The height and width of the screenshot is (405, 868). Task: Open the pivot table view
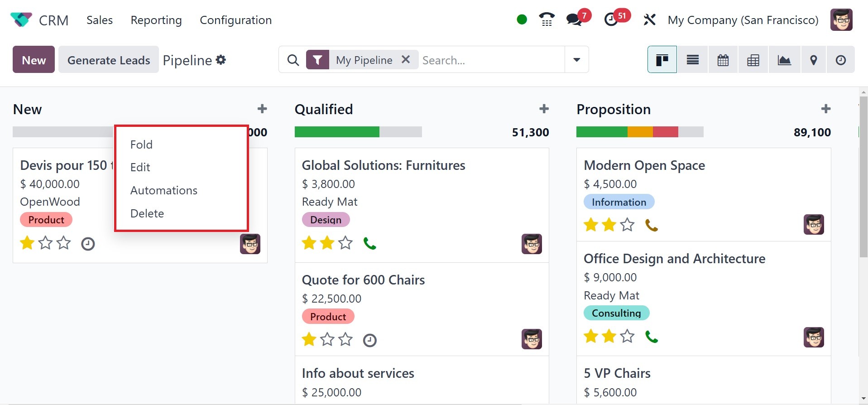tap(753, 60)
